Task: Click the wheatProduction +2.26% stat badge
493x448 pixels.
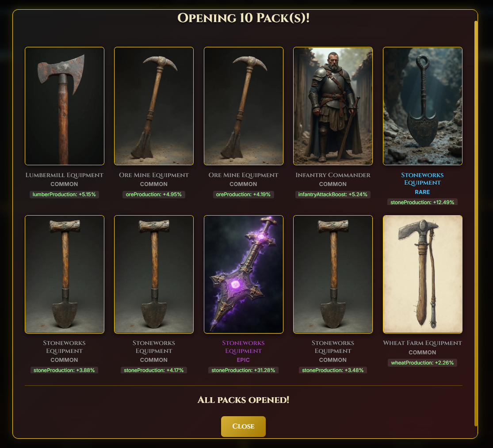Action: coord(422,363)
